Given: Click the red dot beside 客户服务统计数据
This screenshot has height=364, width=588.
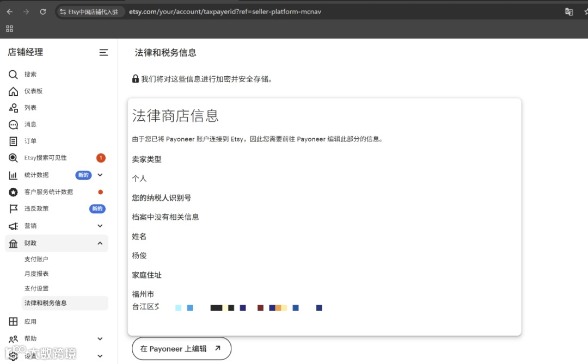Looking at the screenshot, I should (x=101, y=192).
